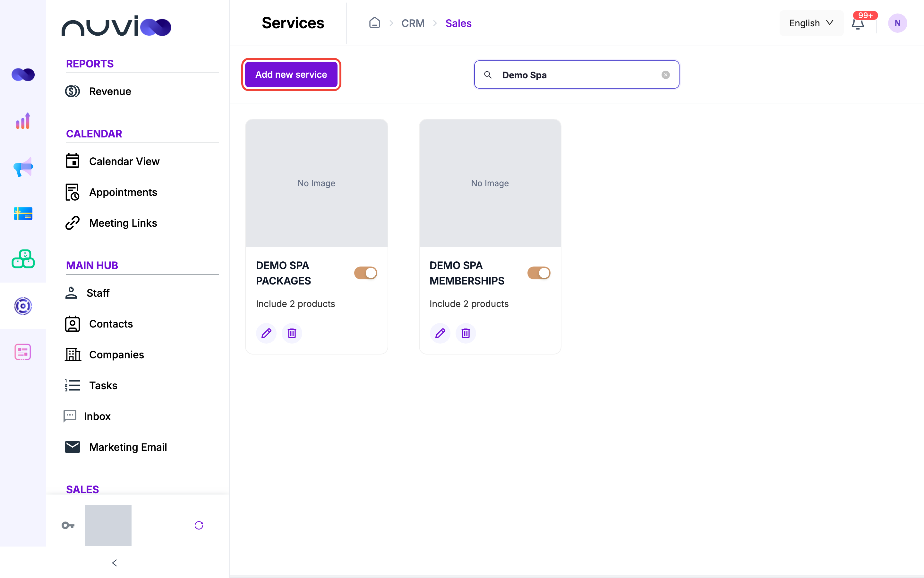This screenshot has height=578, width=924.
Task: Click the DEMO SPA MEMBERSHIPS title
Action: pos(466,273)
